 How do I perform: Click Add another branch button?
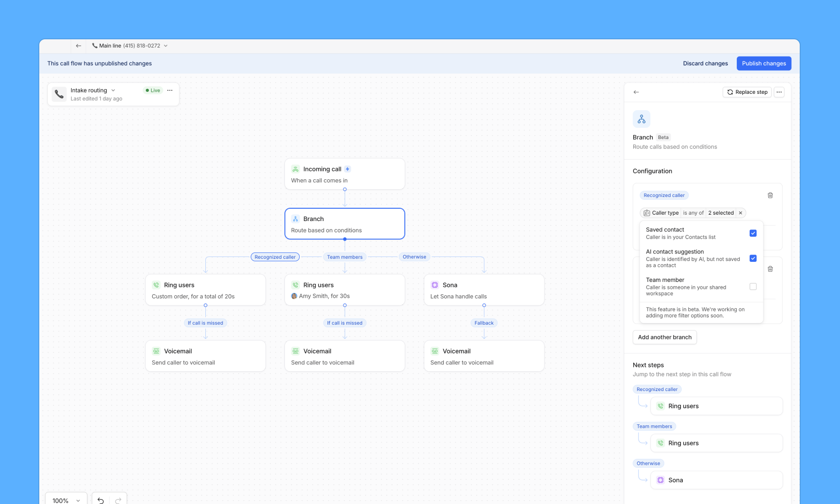(x=665, y=337)
